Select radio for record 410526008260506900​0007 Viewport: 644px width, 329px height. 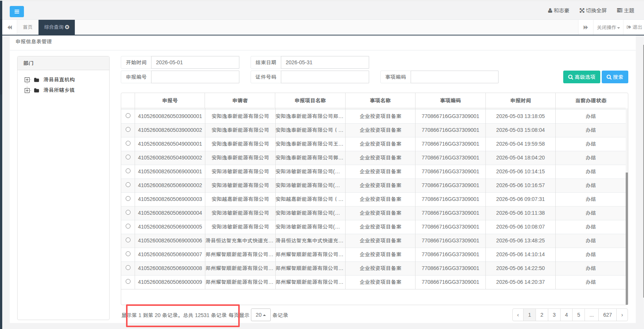pyautogui.click(x=128, y=254)
